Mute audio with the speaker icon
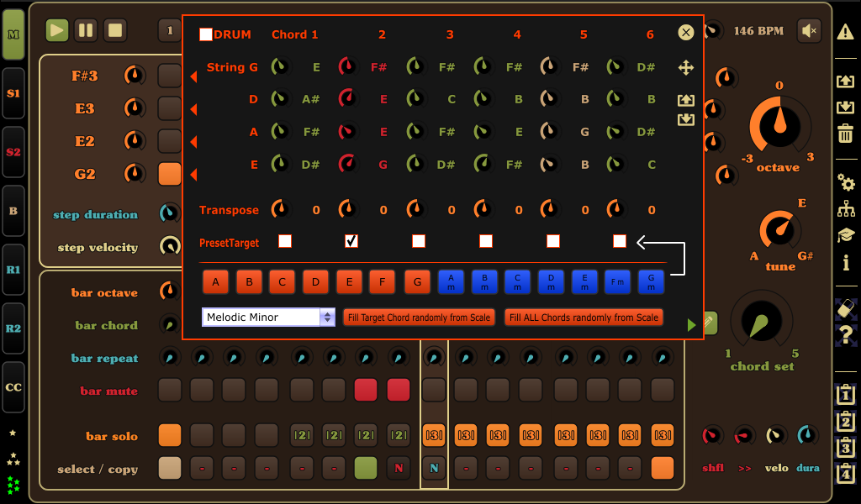Screen dimensions: 861x504 point(810,31)
